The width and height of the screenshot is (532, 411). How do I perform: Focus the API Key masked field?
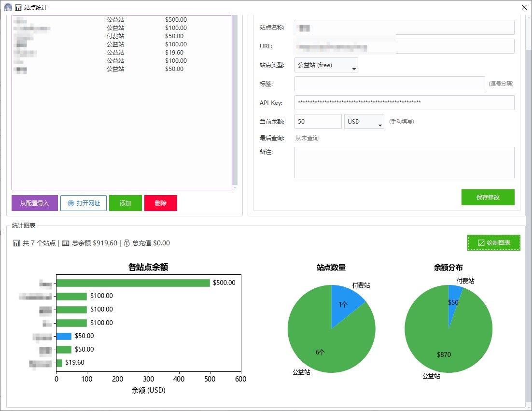[x=405, y=102]
